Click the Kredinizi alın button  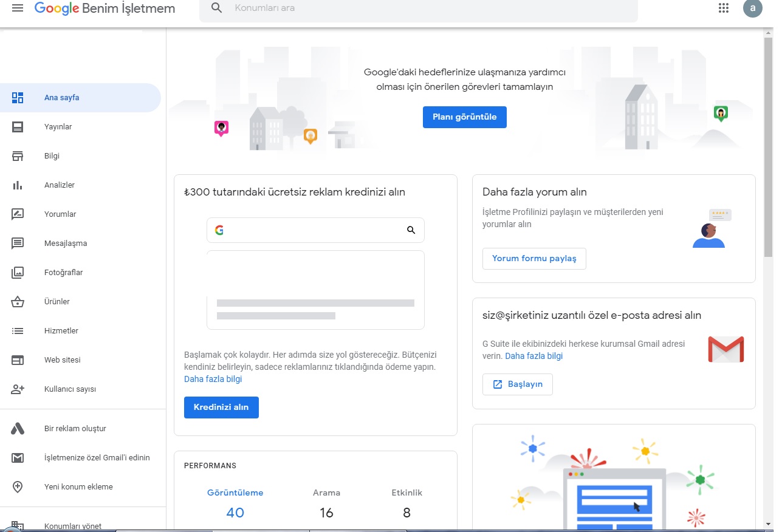point(221,408)
